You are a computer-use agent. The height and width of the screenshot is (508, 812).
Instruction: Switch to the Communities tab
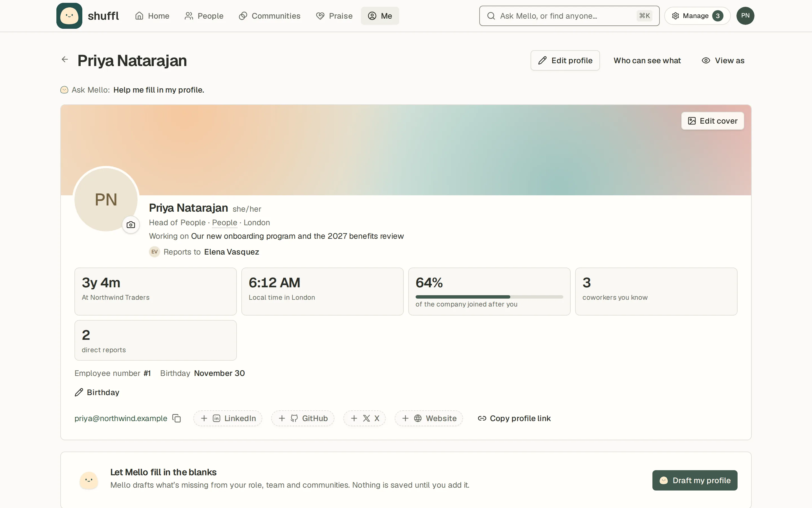[x=270, y=16]
